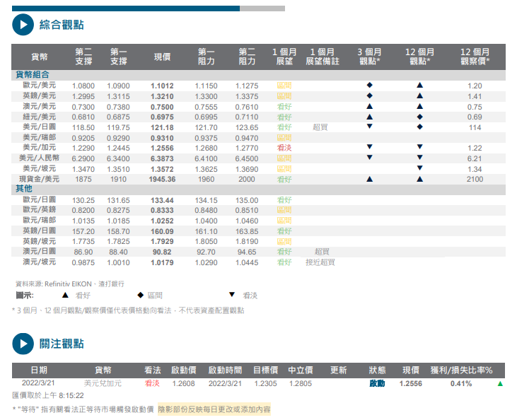Click the 12-month down triangle for 美元/坡元

point(419,168)
